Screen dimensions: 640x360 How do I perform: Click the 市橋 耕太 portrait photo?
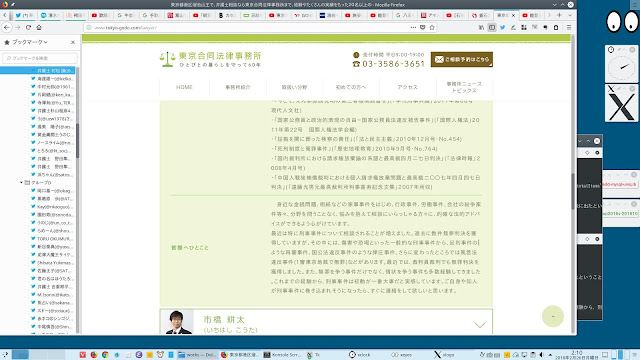(178, 322)
